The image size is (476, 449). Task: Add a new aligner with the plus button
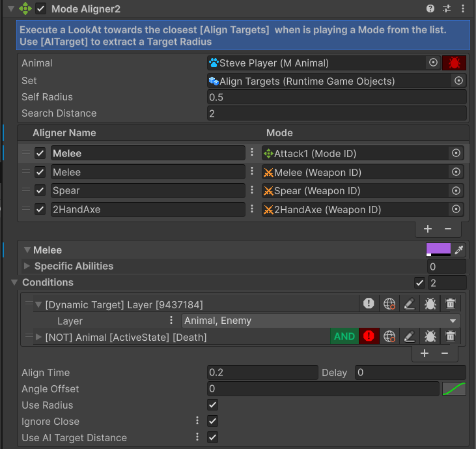point(428,229)
